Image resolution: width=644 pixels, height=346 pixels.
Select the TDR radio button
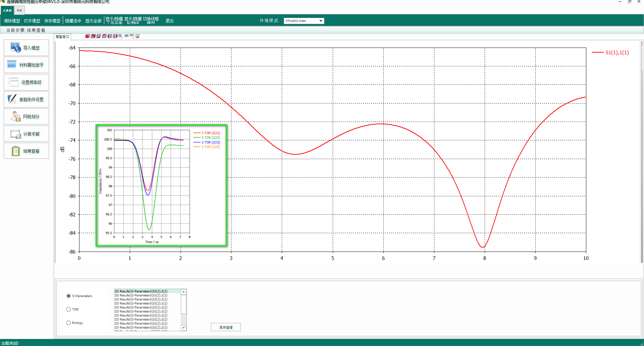(69, 309)
